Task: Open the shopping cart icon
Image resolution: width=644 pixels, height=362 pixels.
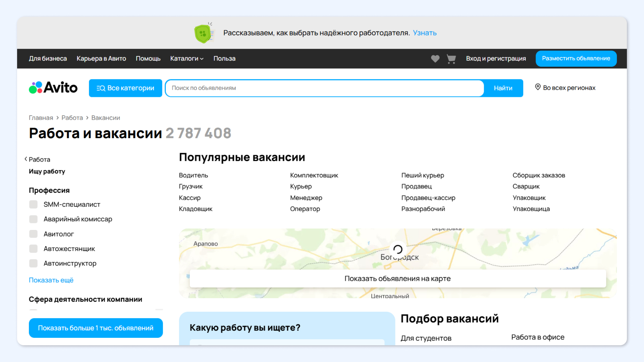Action: pos(451,59)
